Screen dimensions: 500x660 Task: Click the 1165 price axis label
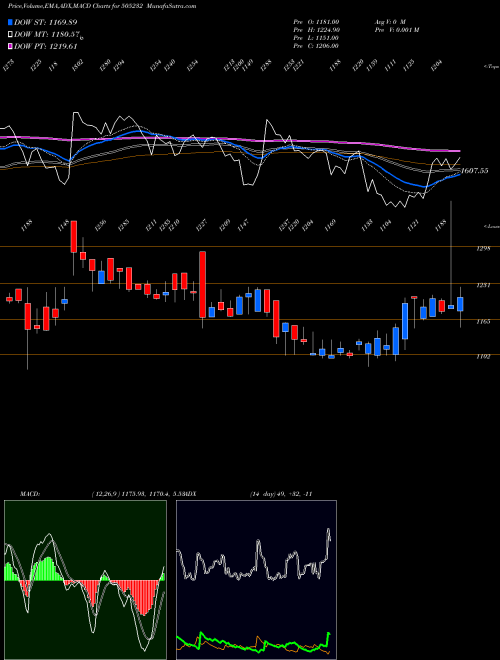pos(483,321)
